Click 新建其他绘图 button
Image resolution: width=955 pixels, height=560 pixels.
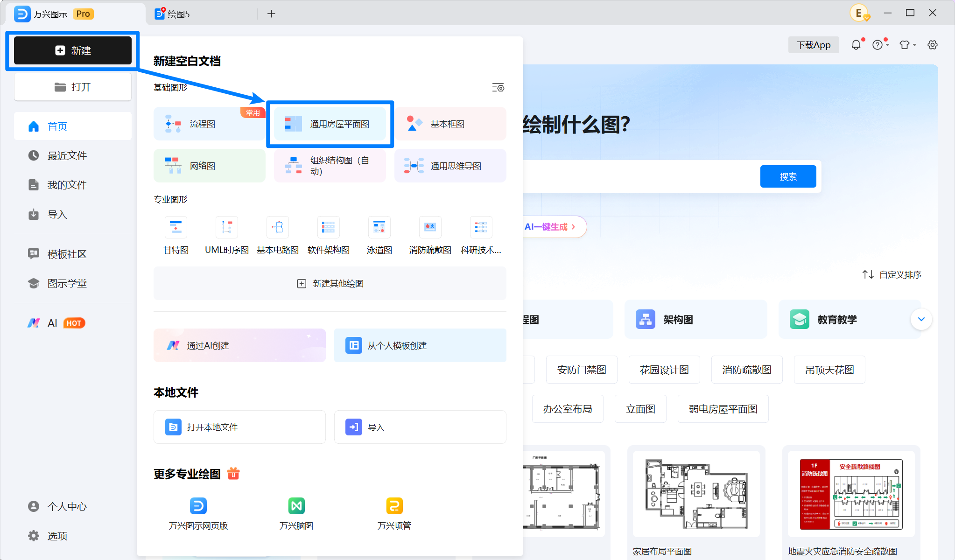[330, 283]
